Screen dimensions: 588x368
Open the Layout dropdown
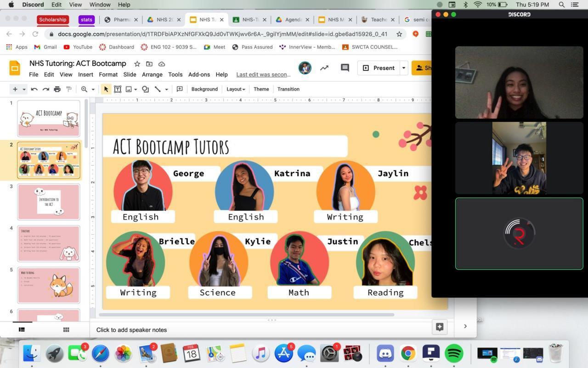(x=236, y=89)
